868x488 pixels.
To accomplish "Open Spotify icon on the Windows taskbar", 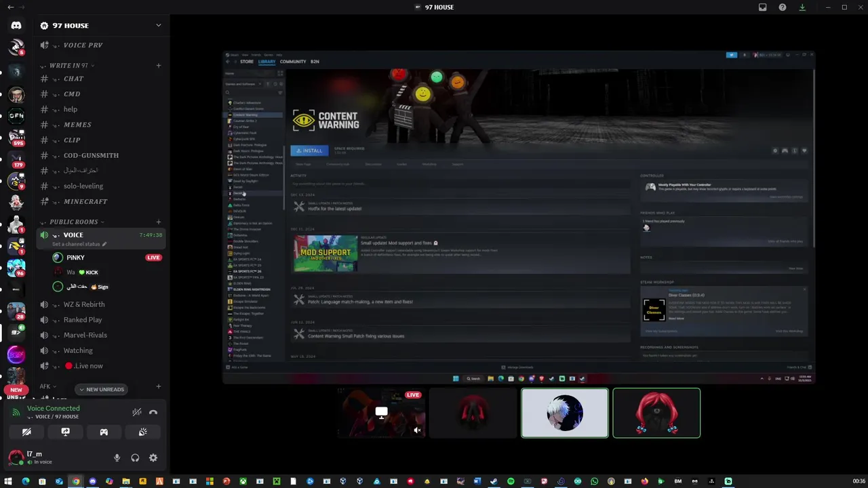I will (x=511, y=481).
